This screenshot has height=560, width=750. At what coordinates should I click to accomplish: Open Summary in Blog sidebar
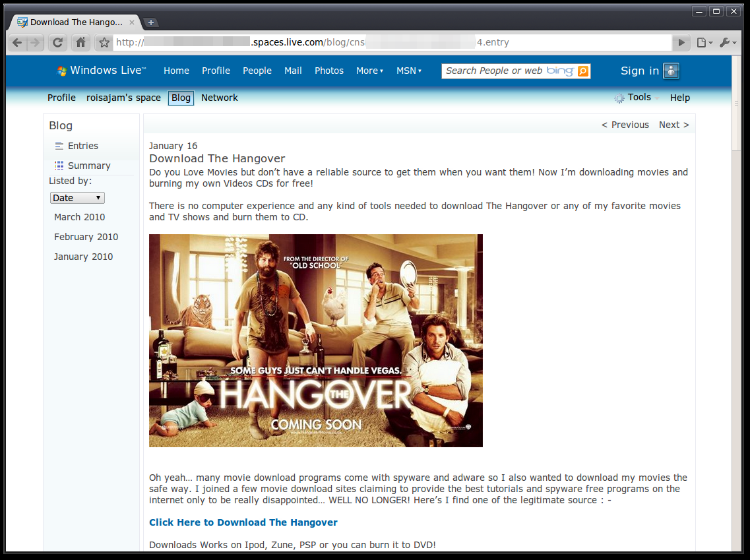click(x=89, y=166)
